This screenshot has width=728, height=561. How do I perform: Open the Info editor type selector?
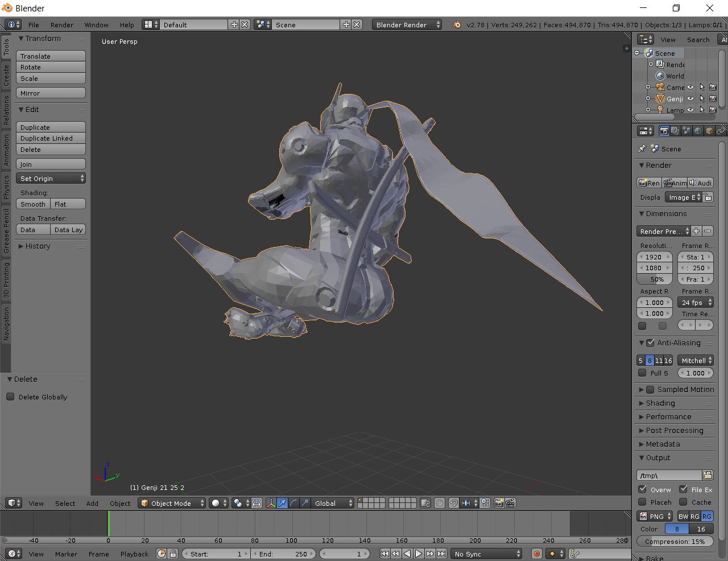pos(13,24)
